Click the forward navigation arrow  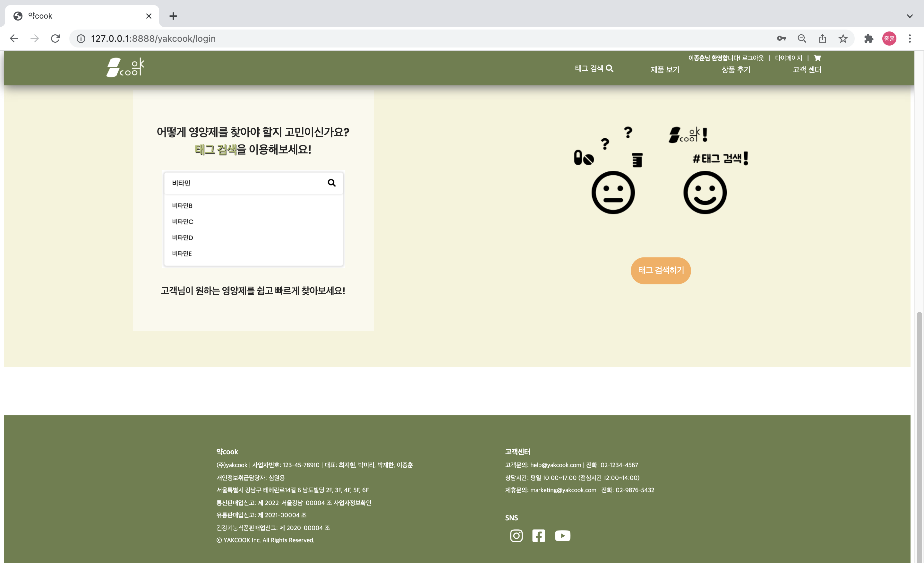point(35,38)
